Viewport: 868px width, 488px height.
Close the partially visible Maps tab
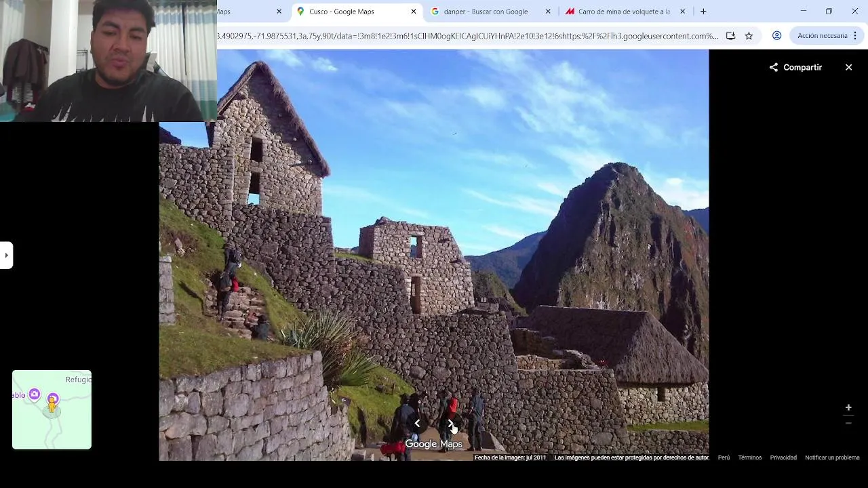pos(279,12)
